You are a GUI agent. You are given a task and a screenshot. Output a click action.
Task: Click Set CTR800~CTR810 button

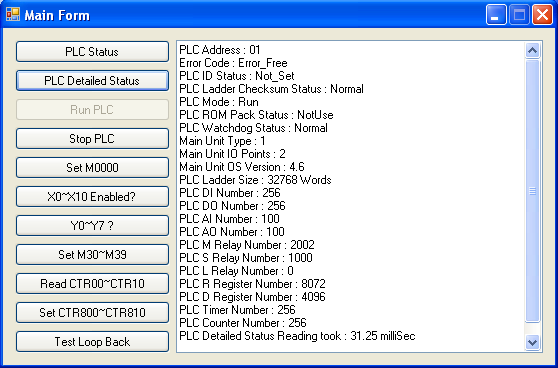coord(92,312)
